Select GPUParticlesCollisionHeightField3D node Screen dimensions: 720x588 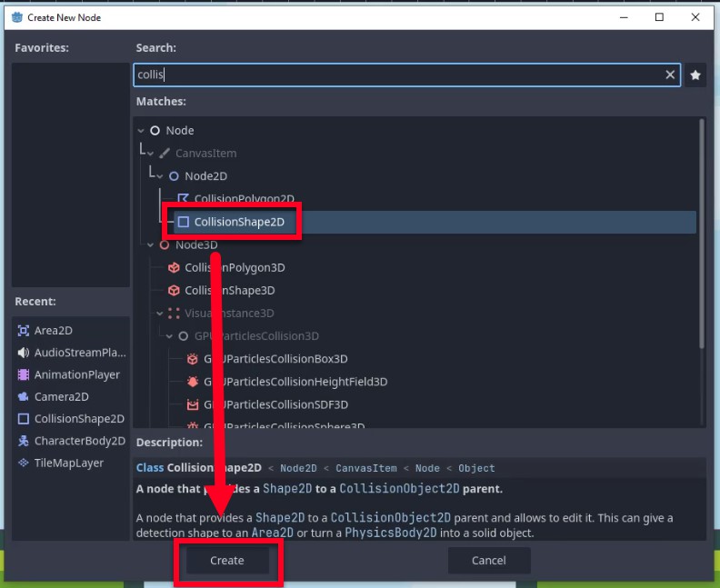(x=295, y=382)
